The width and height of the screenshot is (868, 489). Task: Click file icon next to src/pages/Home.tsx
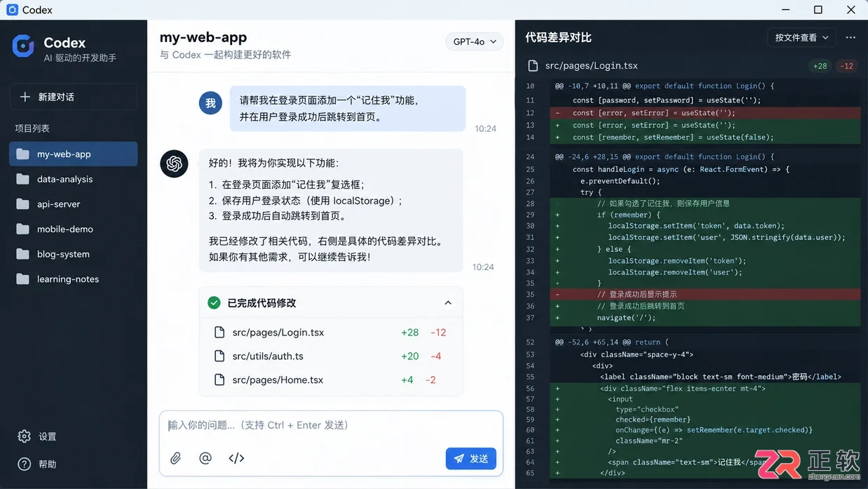pyautogui.click(x=219, y=380)
